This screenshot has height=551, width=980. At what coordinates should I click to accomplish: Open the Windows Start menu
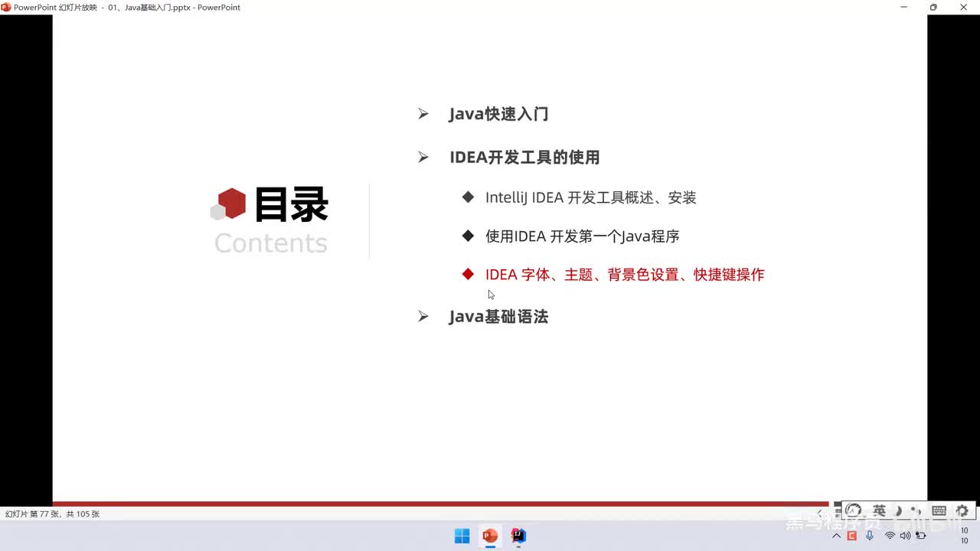[x=462, y=536]
